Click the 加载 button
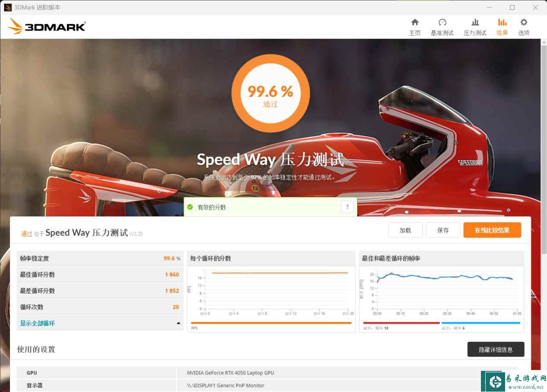Screen dimensions: 547x392 click(405, 230)
